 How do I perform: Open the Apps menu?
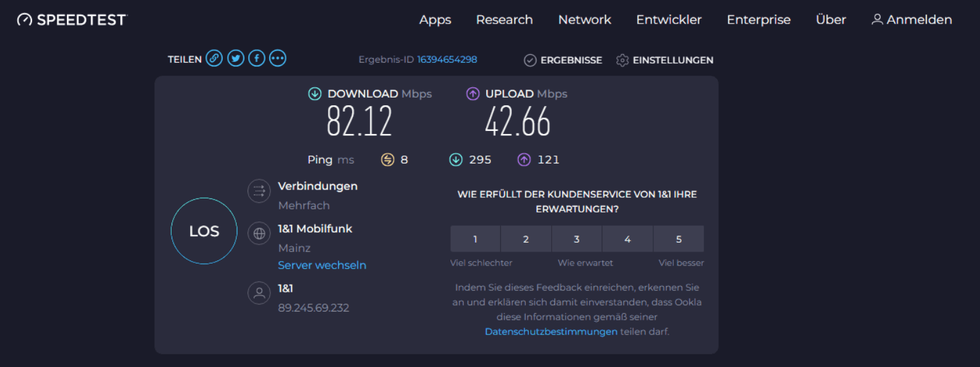[x=435, y=20]
